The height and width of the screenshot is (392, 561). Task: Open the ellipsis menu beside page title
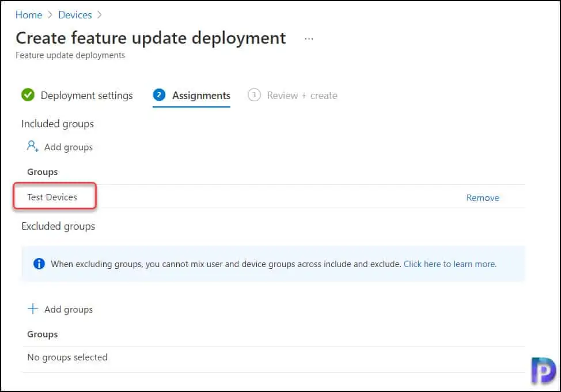click(x=309, y=39)
